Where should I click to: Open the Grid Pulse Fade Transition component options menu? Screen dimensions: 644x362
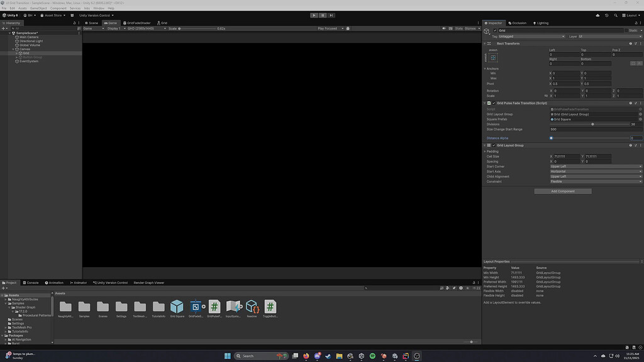640,102
